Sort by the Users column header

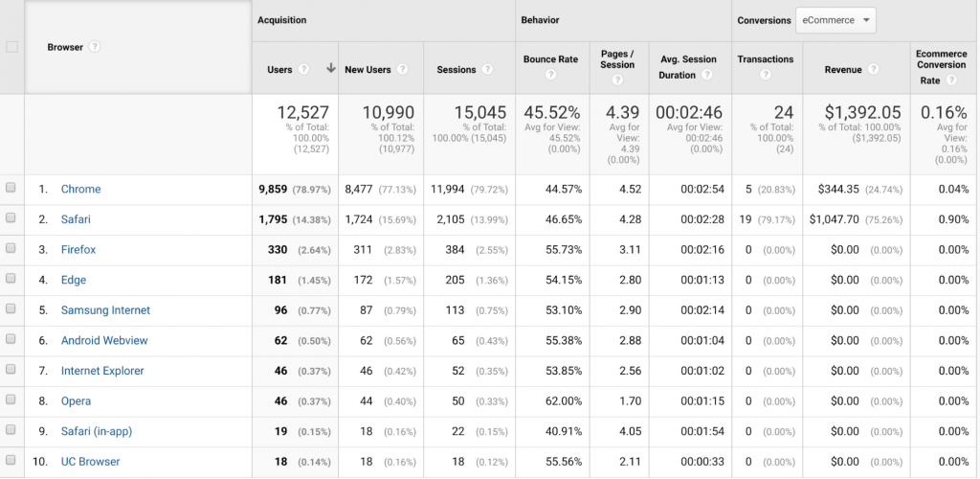coord(279,69)
